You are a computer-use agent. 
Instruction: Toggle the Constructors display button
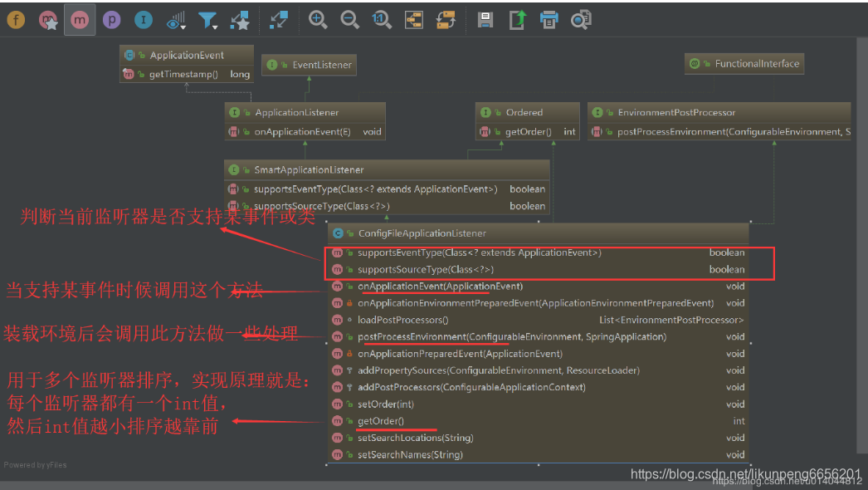(48, 20)
